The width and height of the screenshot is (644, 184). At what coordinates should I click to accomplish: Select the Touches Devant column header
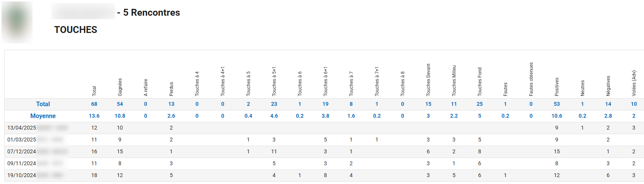pyautogui.click(x=428, y=80)
